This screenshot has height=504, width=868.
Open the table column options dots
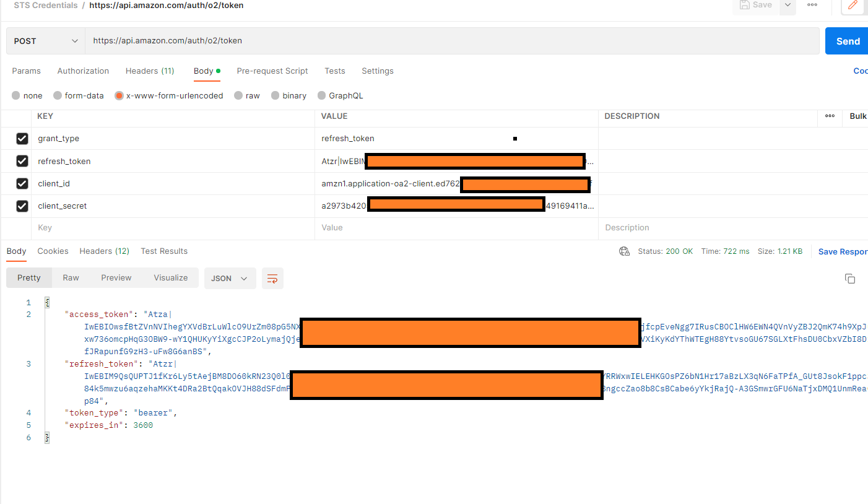tap(830, 116)
